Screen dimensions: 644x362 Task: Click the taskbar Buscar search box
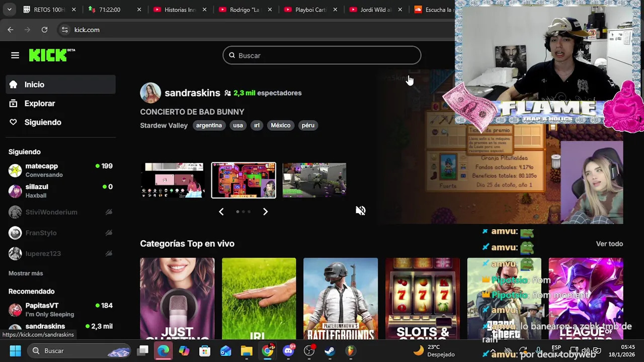point(79,351)
